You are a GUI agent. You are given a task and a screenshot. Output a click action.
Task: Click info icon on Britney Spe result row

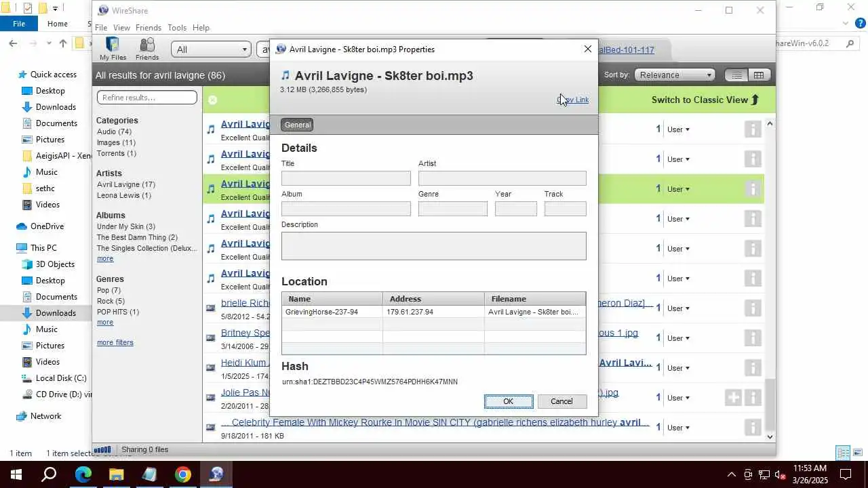(753, 338)
